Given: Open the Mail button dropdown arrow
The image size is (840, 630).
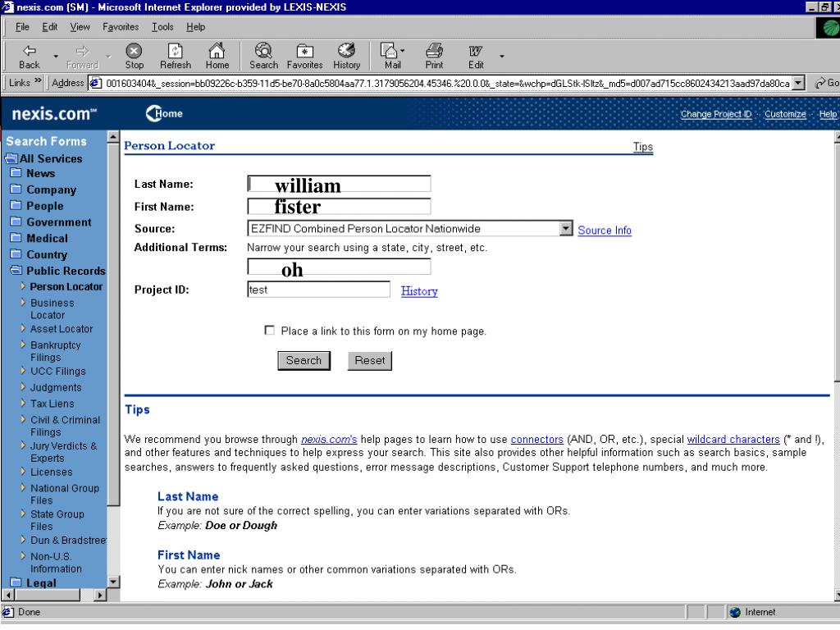Looking at the screenshot, I should click(x=402, y=51).
